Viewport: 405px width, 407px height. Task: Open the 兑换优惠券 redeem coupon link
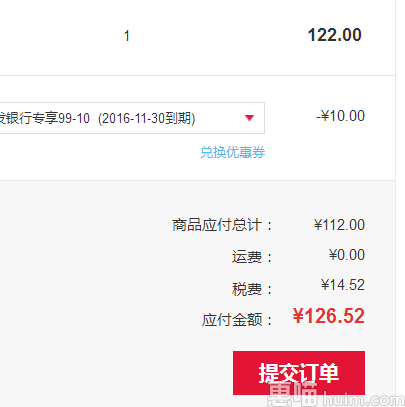(232, 152)
